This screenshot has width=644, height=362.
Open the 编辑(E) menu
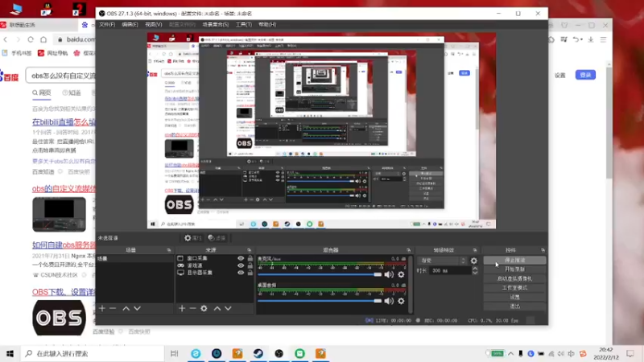[130, 25]
